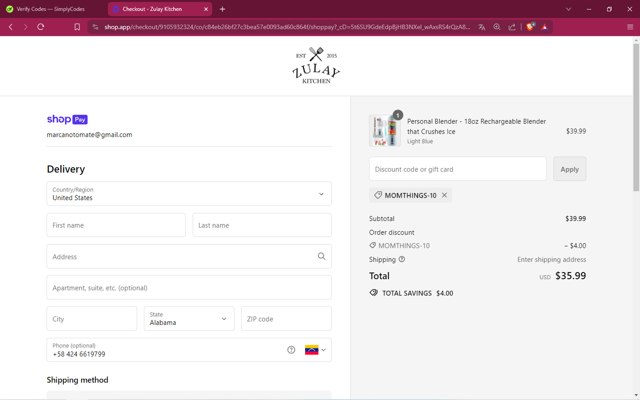The width and height of the screenshot is (640, 400).
Task: Click the browser forward arrow
Action: tap(25, 27)
